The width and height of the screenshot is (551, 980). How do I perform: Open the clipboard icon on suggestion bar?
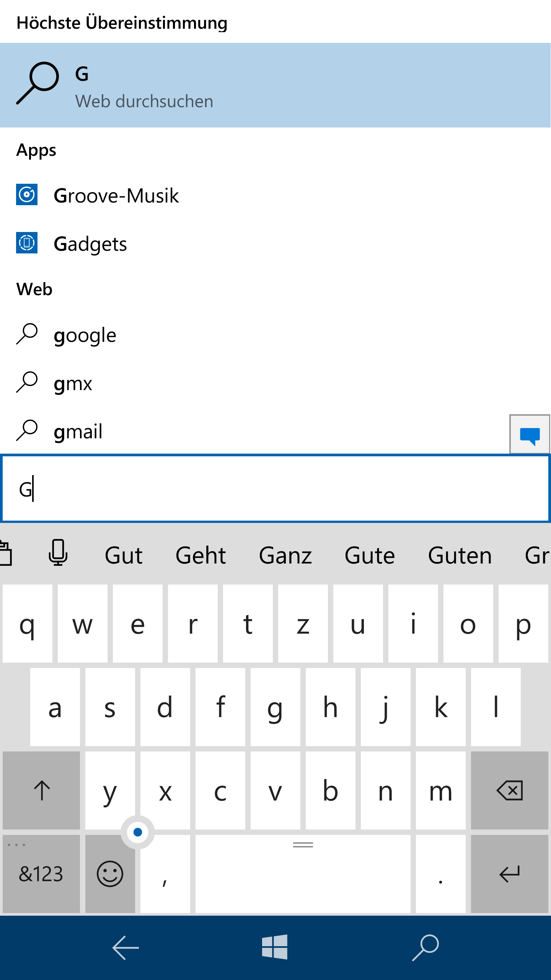[x=6, y=553]
